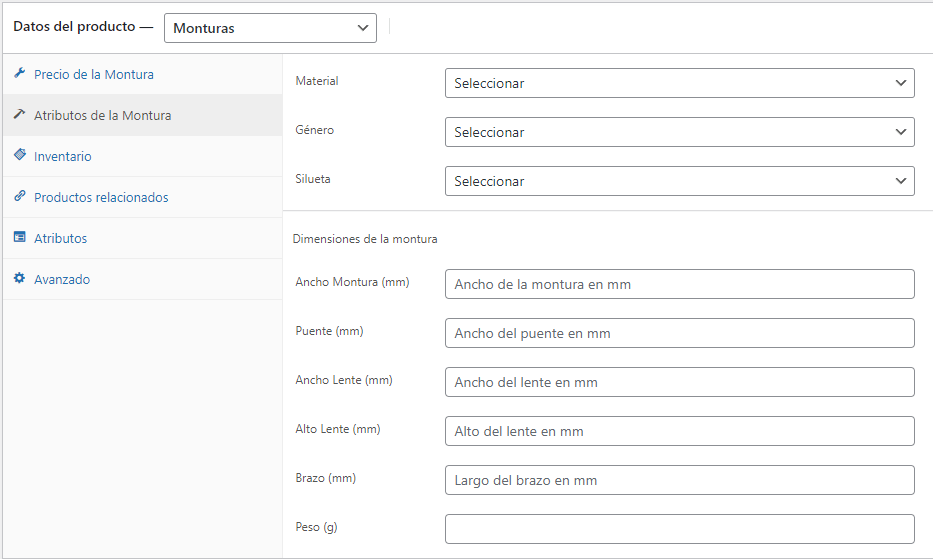Click the Dimensiones de la montura heading
Image resolution: width=933 pixels, height=559 pixels.
click(365, 239)
